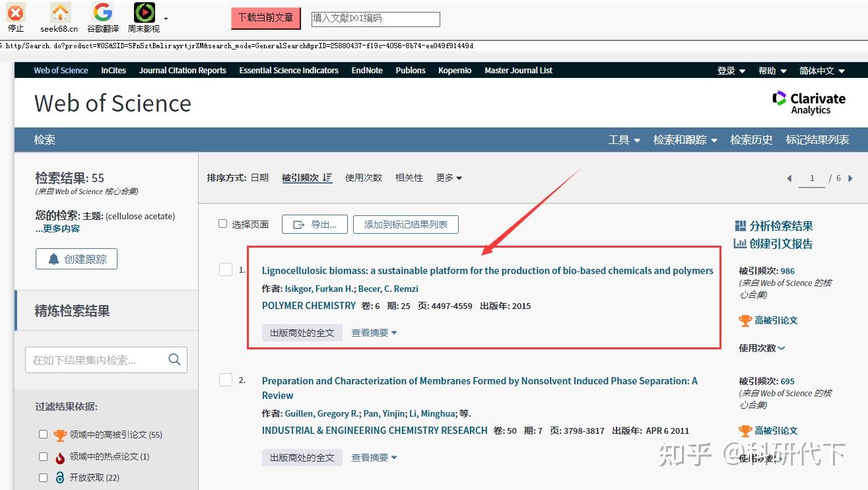Screen dimensions: 868x490
Task: Sort results by 相关性
Action: click(x=409, y=178)
